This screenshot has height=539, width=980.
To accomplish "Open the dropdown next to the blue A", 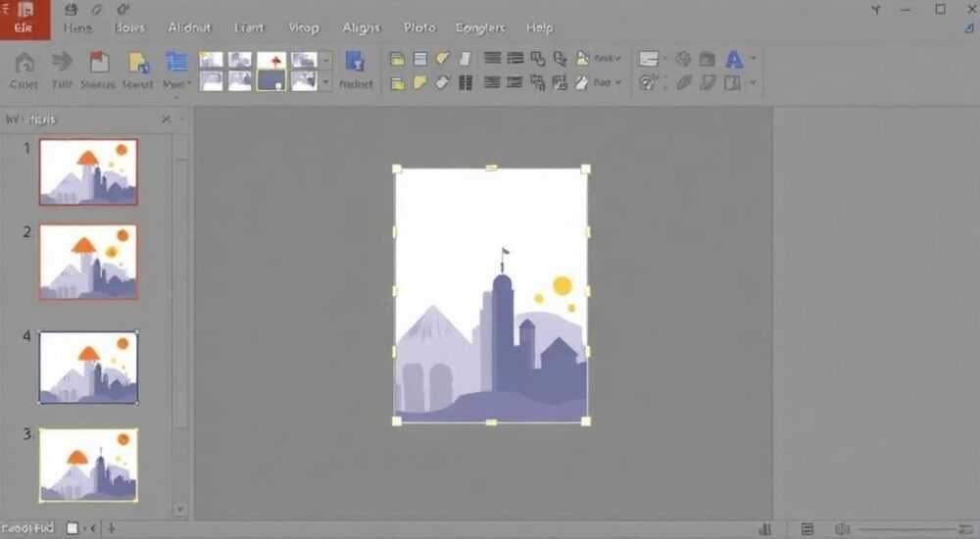I will (753, 59).
